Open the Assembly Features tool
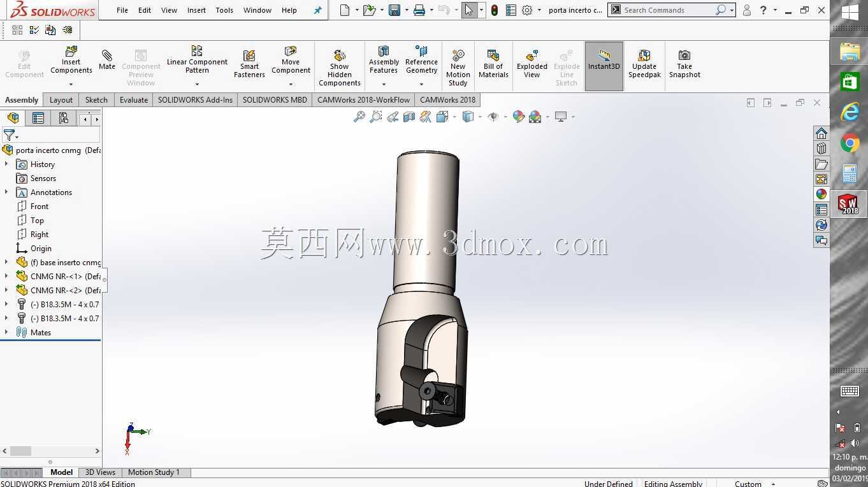The width and height of the screenshot is (868, 487). (384, 61)
